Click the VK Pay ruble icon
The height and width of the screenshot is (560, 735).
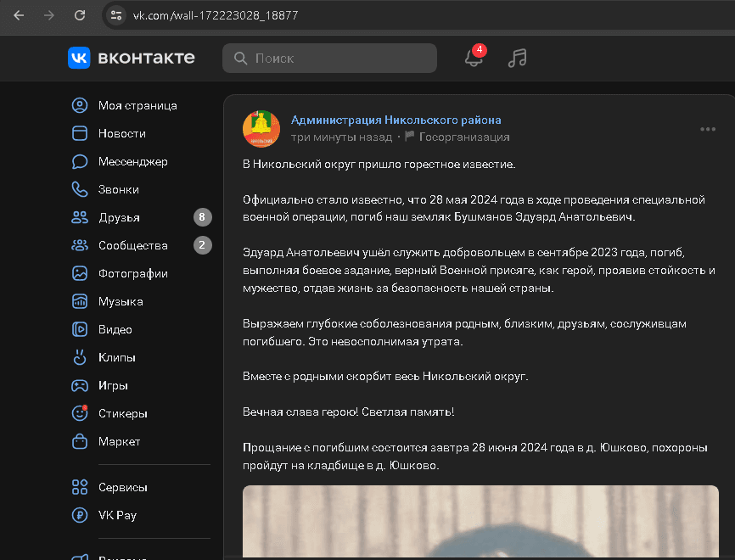[x=80, y=516]
